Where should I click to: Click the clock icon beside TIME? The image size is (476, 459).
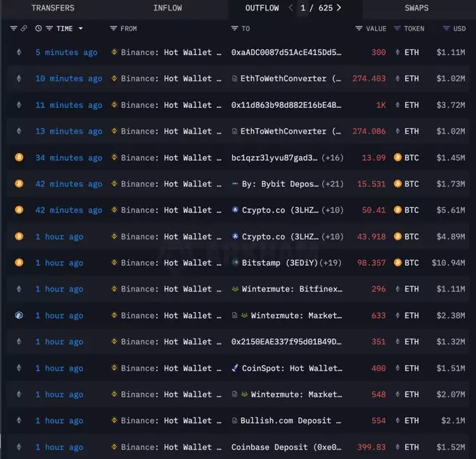(38, 29)
